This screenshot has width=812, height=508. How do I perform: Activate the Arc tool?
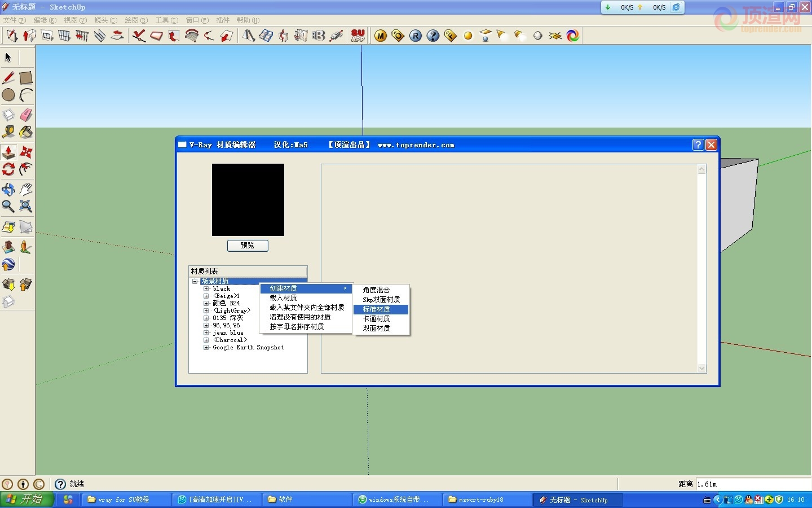pos(26,95)
